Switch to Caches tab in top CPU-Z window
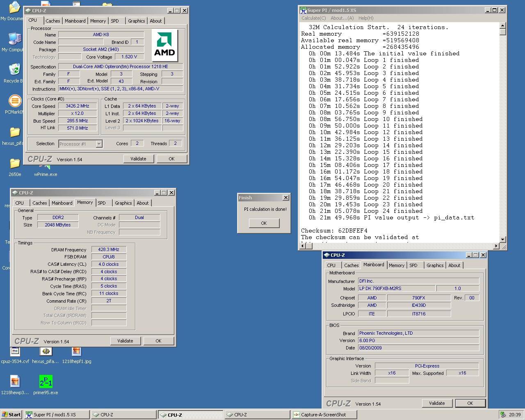Screen dimensions: 525x420 coord(52,21)
